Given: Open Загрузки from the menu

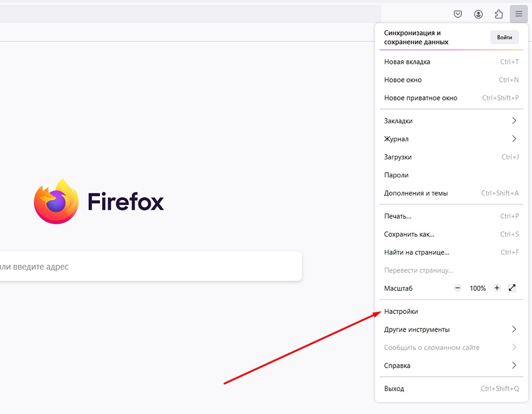Looking at the screenshot, I should [x=451, y=157].
